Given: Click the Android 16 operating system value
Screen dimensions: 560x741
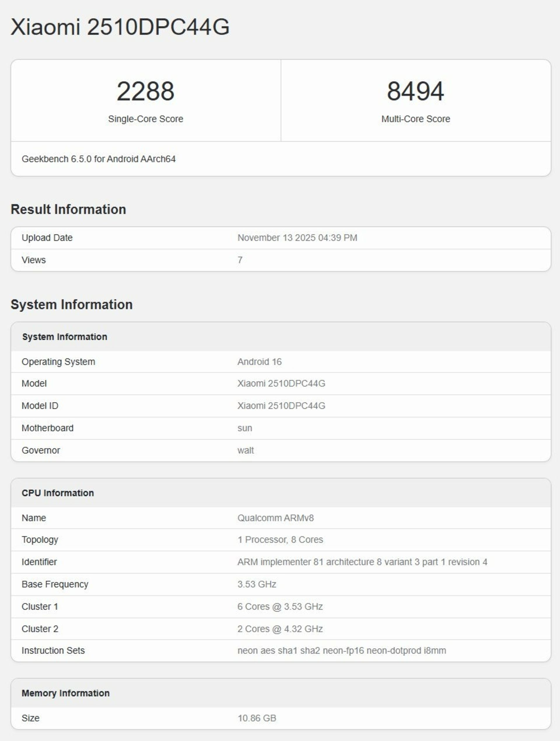Looking at the screenshot, I should click(x=259, y=362).
